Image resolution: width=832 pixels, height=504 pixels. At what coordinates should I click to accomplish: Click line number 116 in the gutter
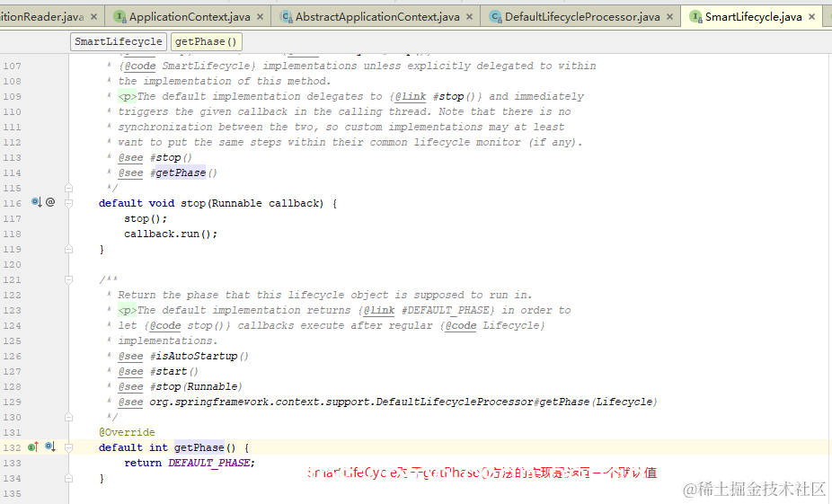tap(13, 204)
